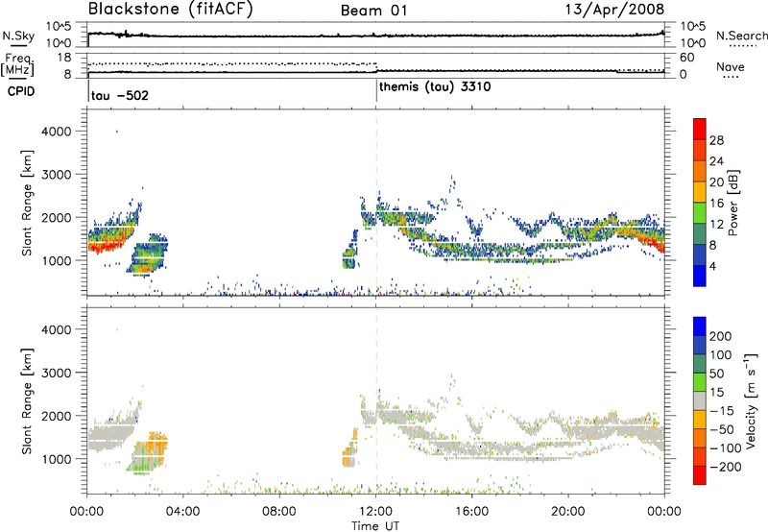Click the 'N.Sky' legend label
This screenshot has height=532, width=768.
click(x=18, y=36)
